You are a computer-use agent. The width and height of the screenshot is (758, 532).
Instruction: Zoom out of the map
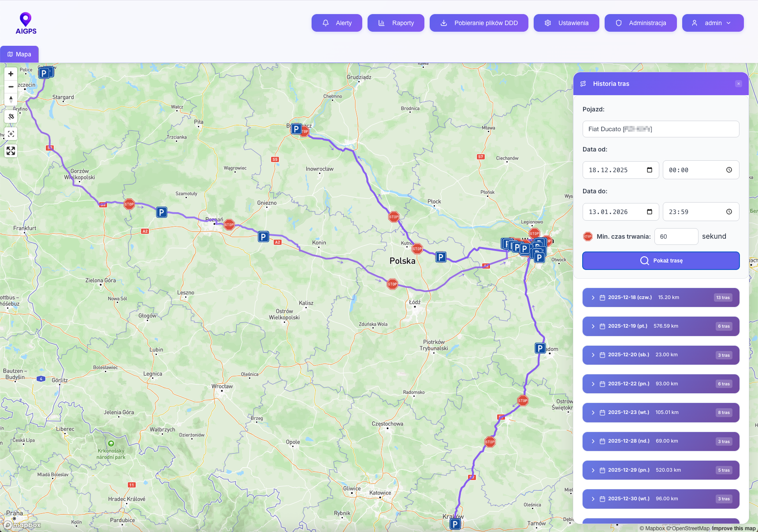11,87
